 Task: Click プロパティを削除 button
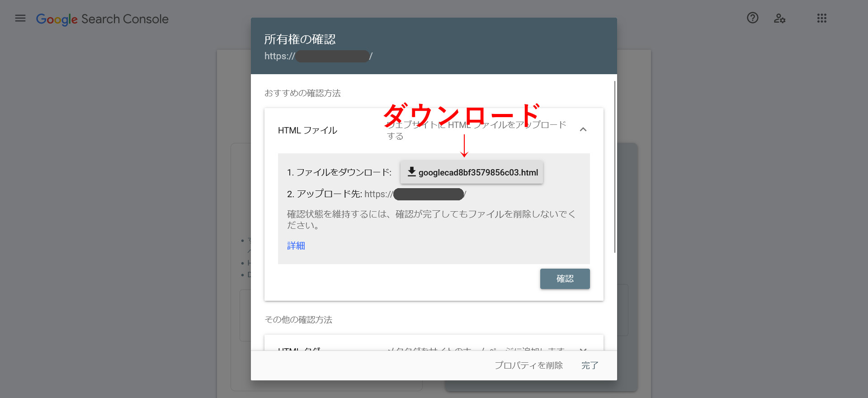[528, 365]
